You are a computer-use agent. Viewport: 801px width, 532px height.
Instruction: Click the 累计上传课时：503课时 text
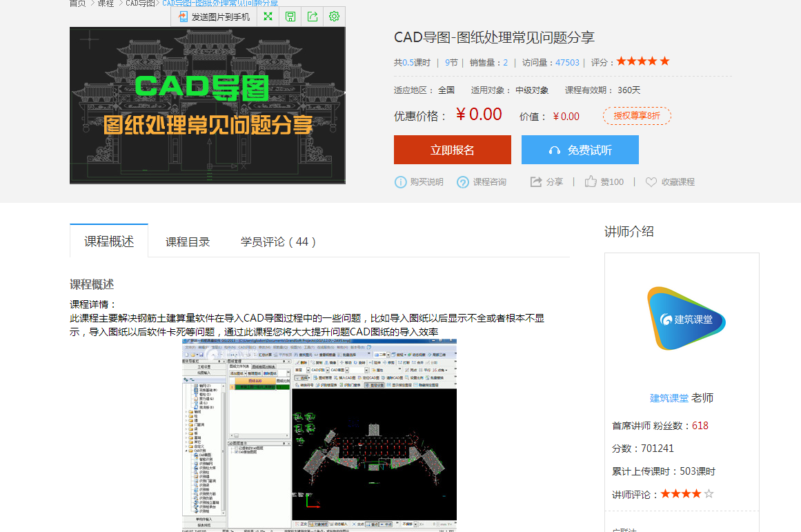pos(664,471)
